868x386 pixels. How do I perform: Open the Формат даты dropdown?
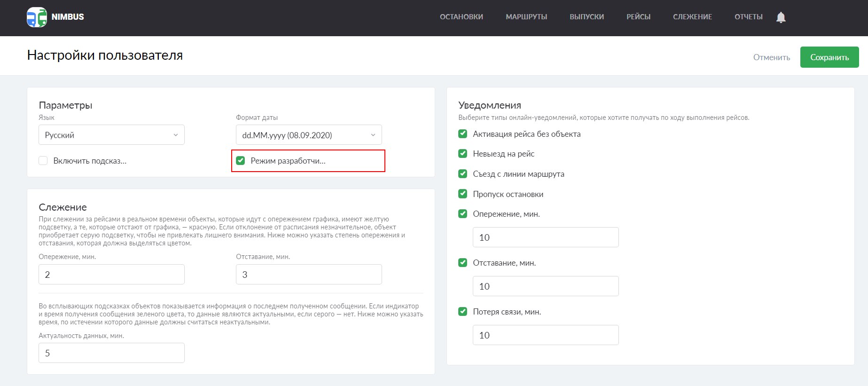point(309,135)
